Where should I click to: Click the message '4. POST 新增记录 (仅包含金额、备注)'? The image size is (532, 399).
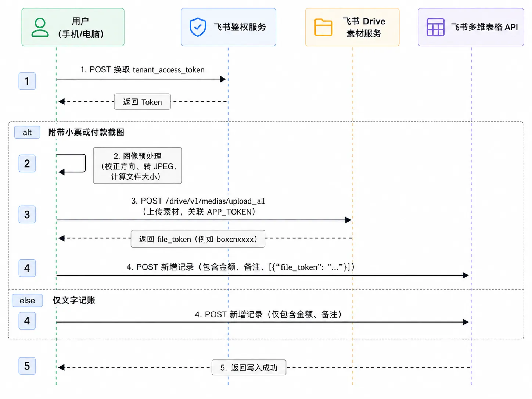(269, 314)
